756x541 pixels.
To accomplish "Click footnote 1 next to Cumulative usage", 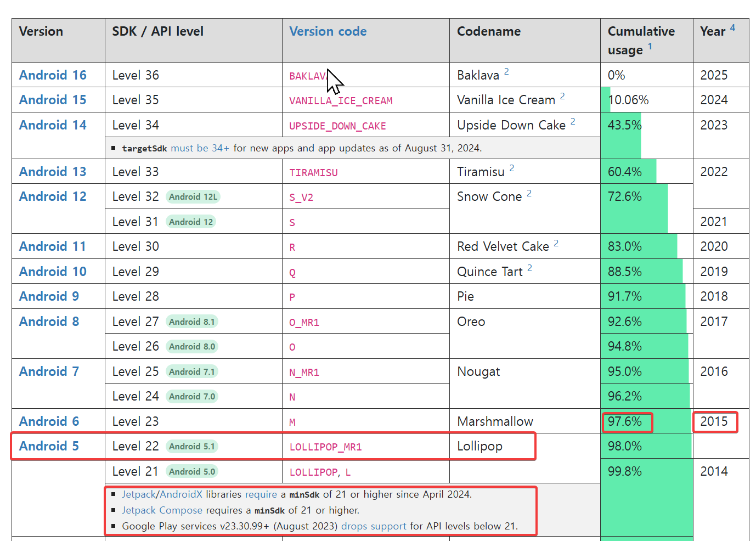I will [650, 46].
